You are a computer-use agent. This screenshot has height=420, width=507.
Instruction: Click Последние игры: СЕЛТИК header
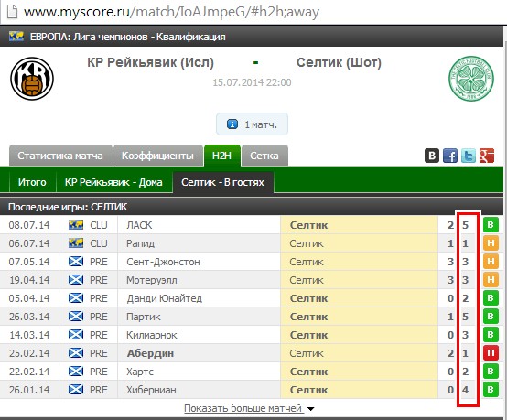pos(68,207)
